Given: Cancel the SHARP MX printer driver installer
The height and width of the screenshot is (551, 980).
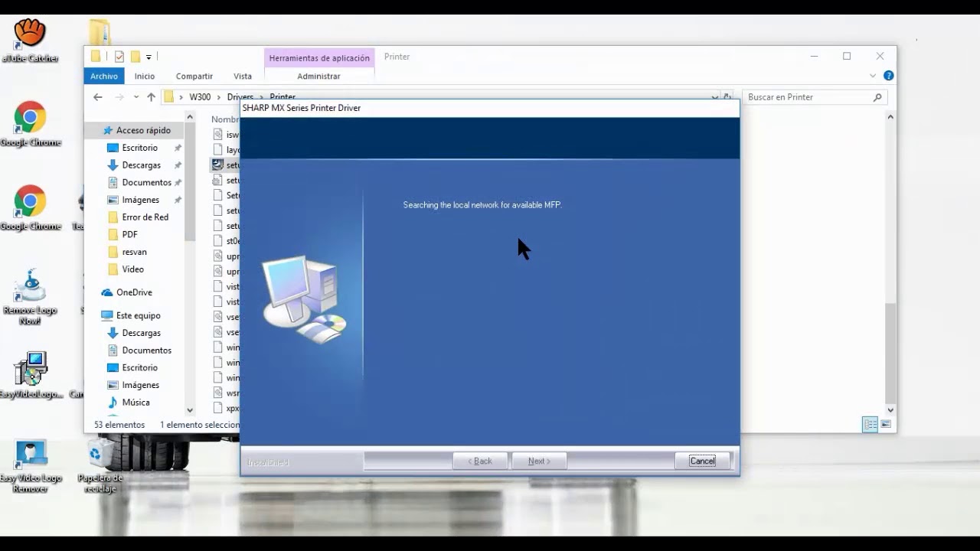Looking at the screenshot, I should coord(702,461).
